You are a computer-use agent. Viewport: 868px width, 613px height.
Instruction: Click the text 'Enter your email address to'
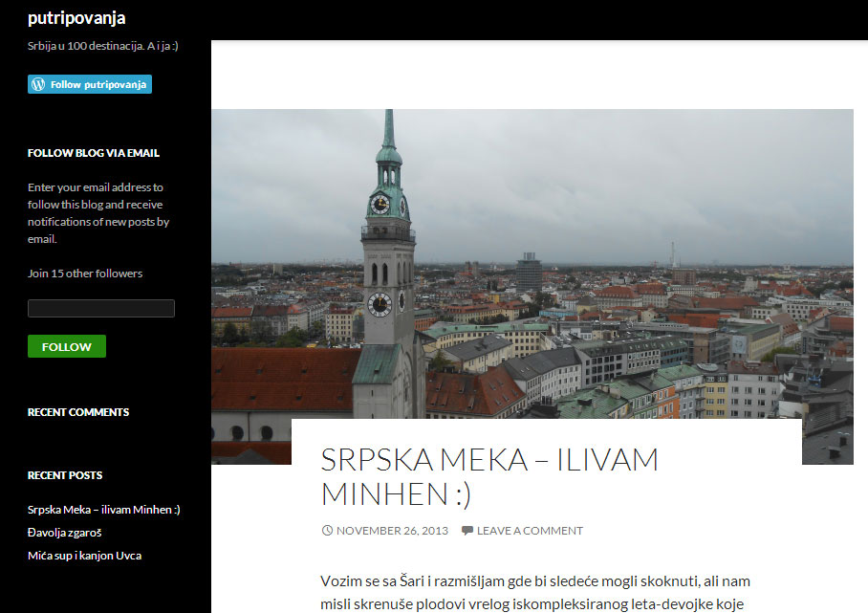click(x=96, y=187)
